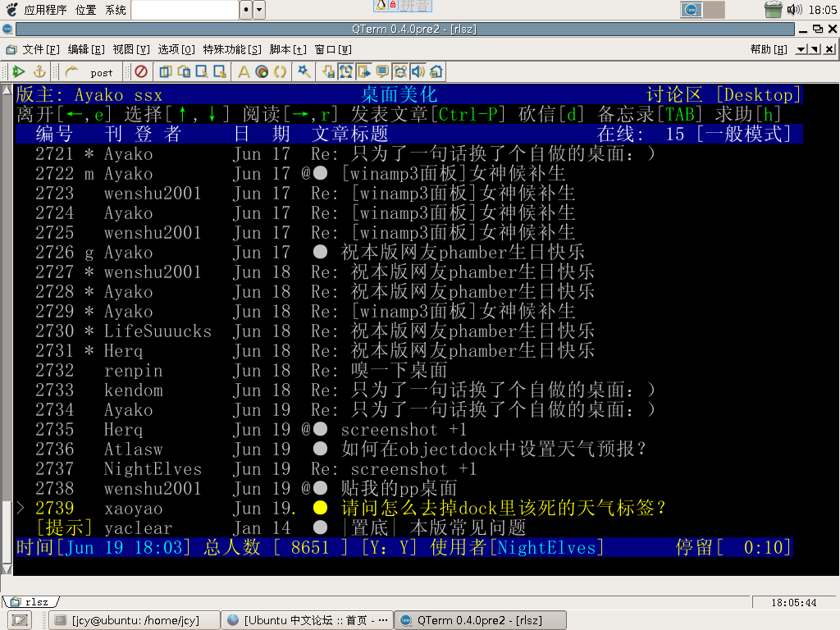
Task: Click the show desktop panel icon
Action: pyautogui.click(x=20, y=620)
